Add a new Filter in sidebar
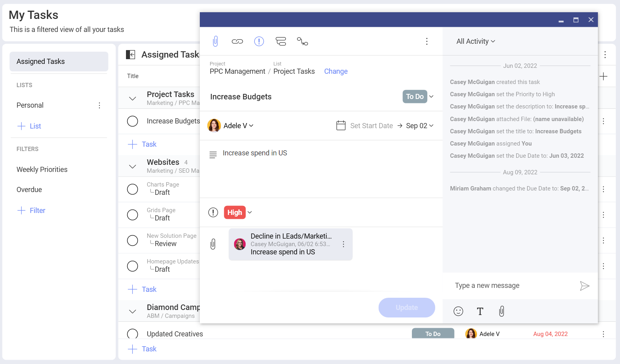The image size is (620, 364). [31, 211]
